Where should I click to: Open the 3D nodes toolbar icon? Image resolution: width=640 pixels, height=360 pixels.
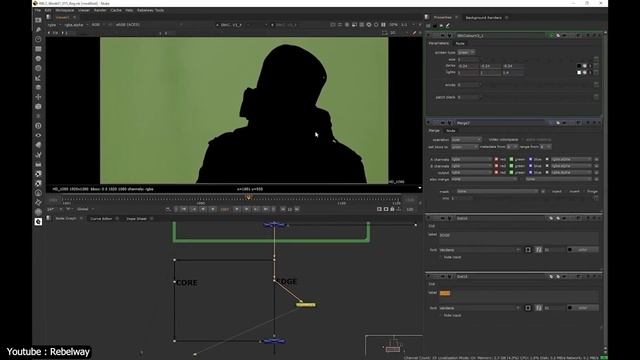pos(38,107)
